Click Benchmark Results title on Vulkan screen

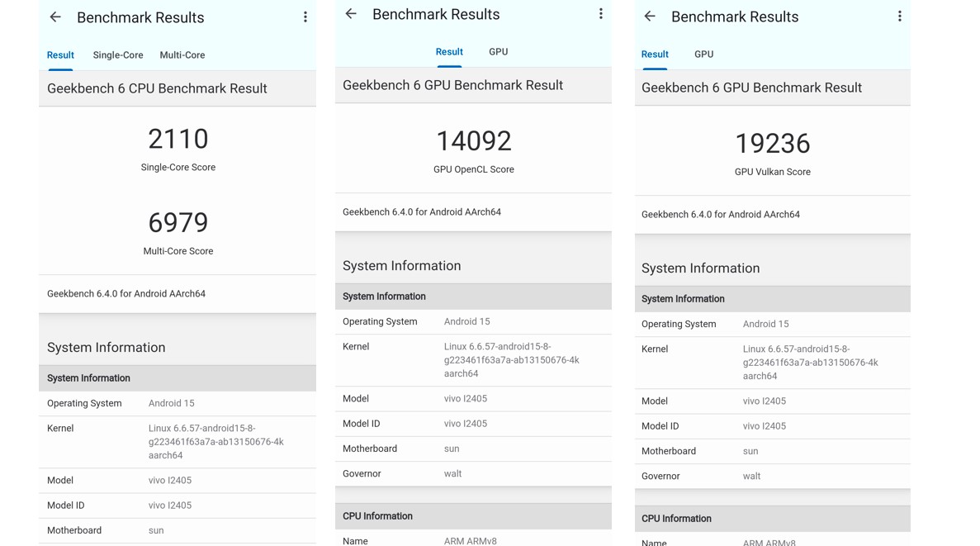point(735,17)
